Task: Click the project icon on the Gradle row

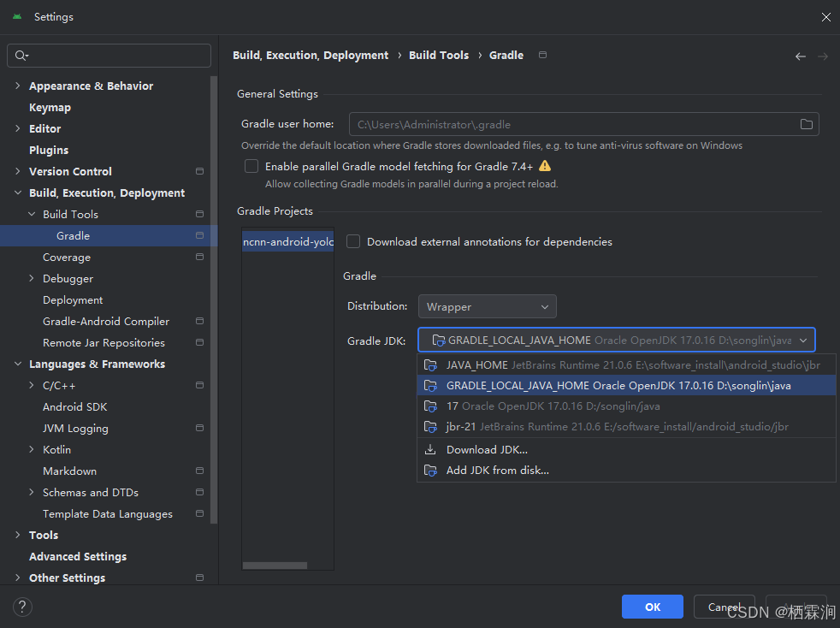Action: [200, 235]
